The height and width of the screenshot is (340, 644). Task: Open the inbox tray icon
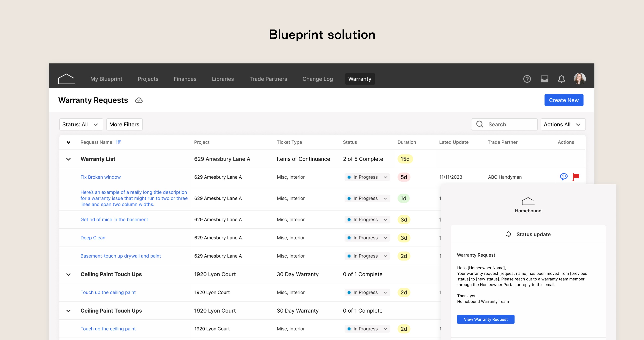[x=544, y=79]
